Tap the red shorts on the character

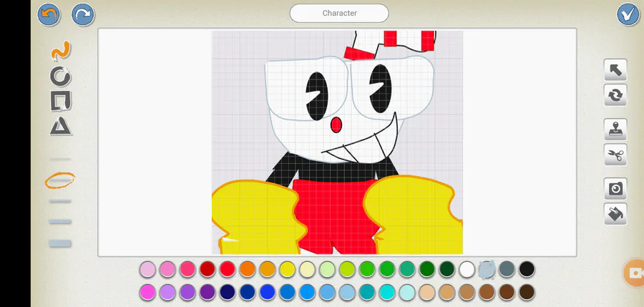point(335,217)
